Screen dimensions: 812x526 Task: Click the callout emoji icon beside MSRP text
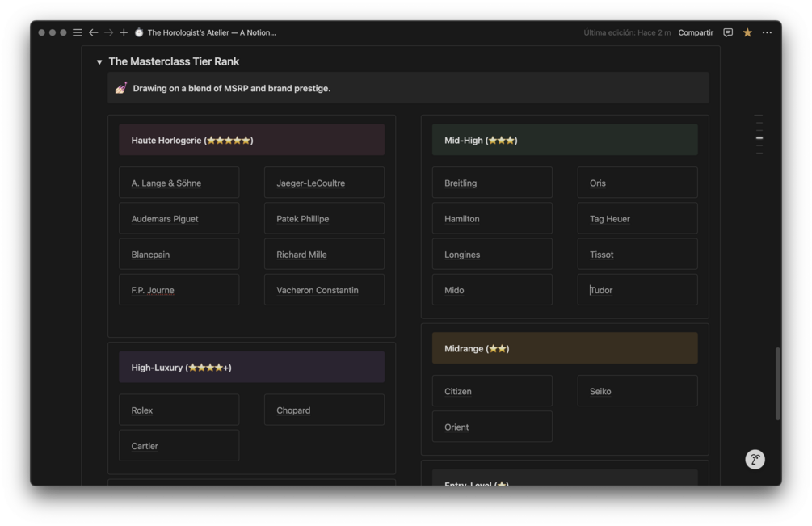click(x=120, y=88)
